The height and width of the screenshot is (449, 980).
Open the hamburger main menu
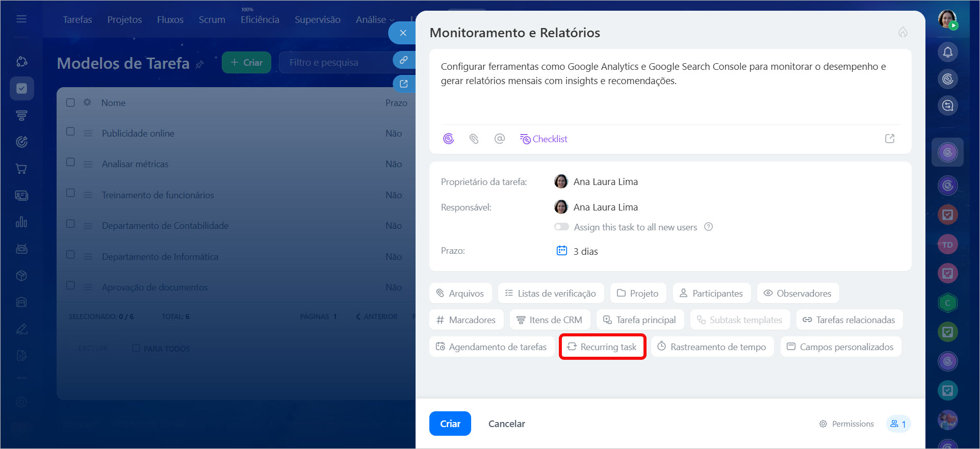tap(21, 19)
